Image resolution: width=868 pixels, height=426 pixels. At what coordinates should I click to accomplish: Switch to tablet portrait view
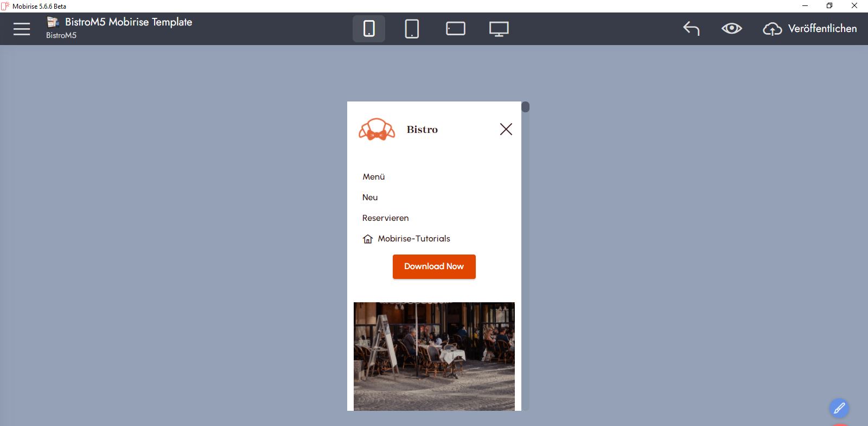[x=412, y=29]
